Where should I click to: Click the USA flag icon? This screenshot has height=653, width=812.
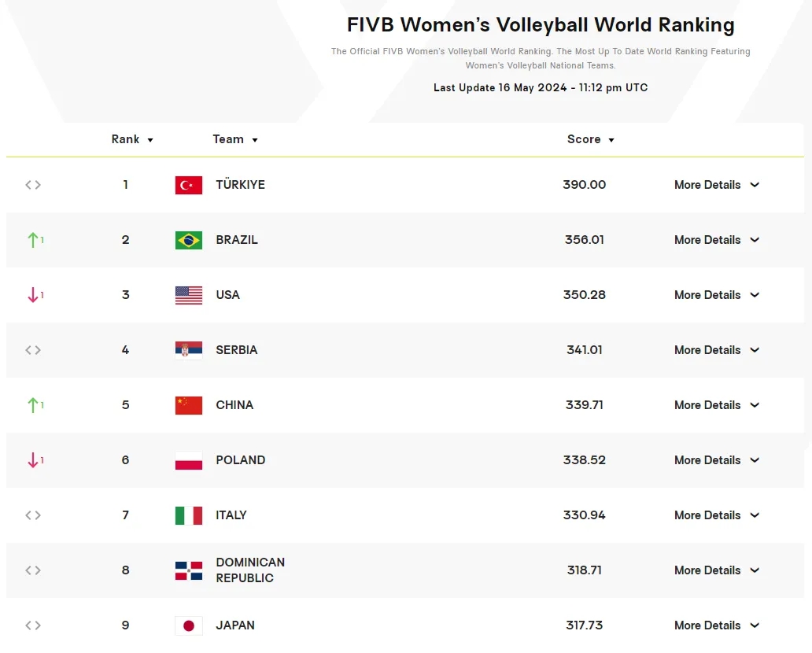189,295
